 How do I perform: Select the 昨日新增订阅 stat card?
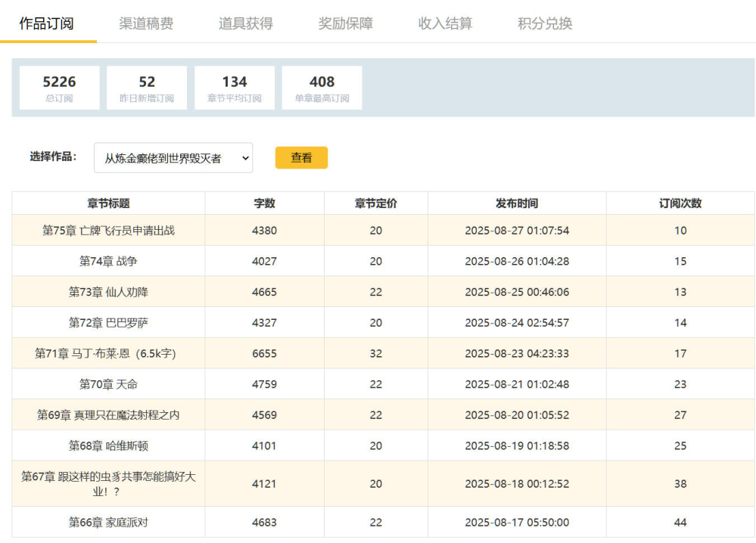click(x=147, y=88)
